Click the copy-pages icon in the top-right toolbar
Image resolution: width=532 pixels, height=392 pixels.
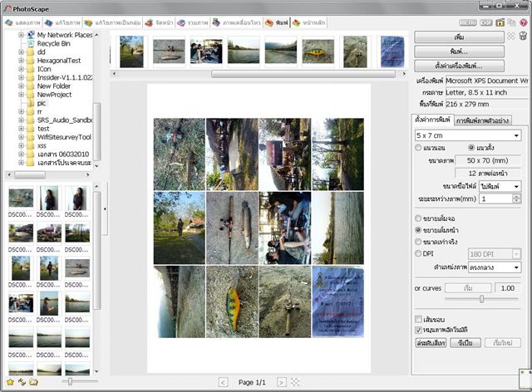(x=511, y=22)
